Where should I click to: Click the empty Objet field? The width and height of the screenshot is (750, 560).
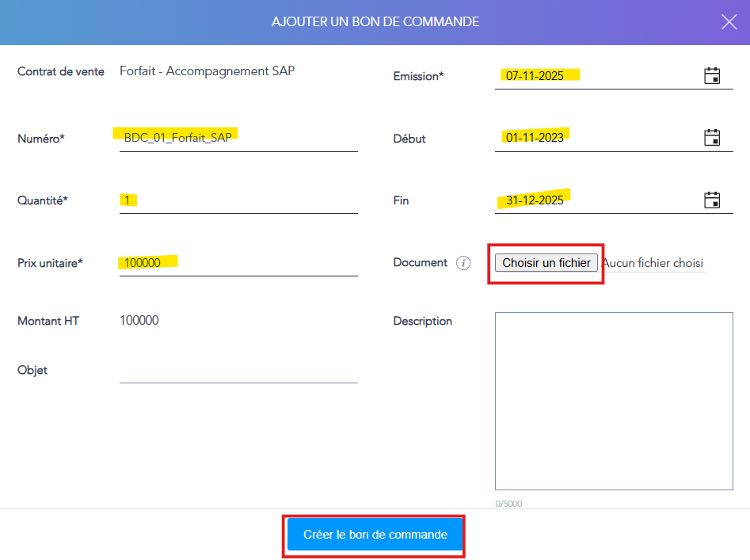click(x=238, y=371)
